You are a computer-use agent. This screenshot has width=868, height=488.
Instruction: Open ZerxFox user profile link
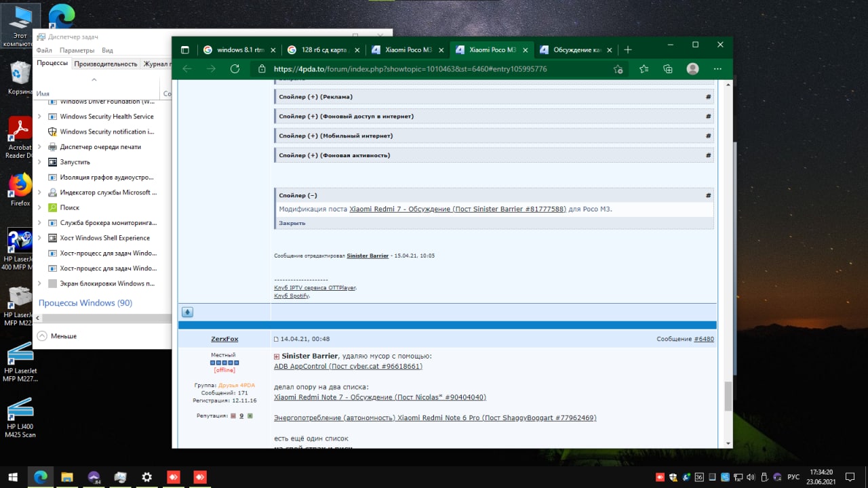pos(224,339)
